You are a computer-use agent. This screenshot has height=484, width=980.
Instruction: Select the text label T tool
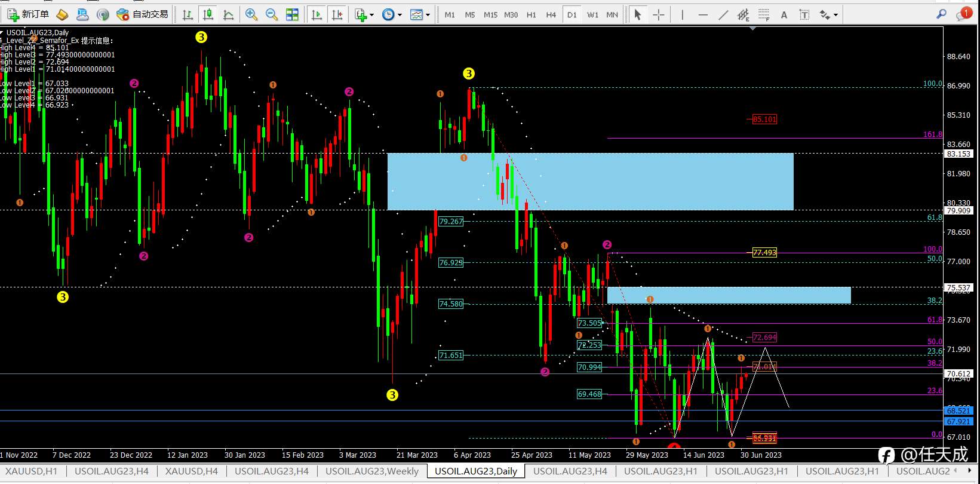point(804,14)
